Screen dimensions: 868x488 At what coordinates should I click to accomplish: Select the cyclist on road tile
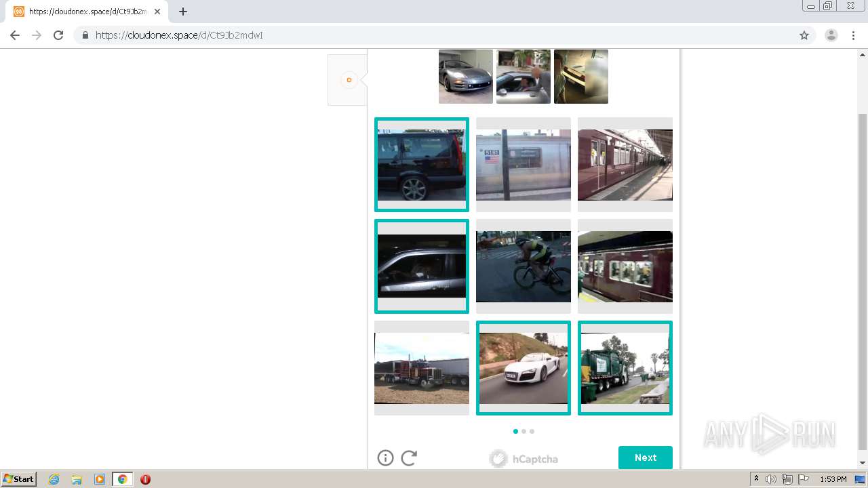pyautogui.click(x=524, y=266)
